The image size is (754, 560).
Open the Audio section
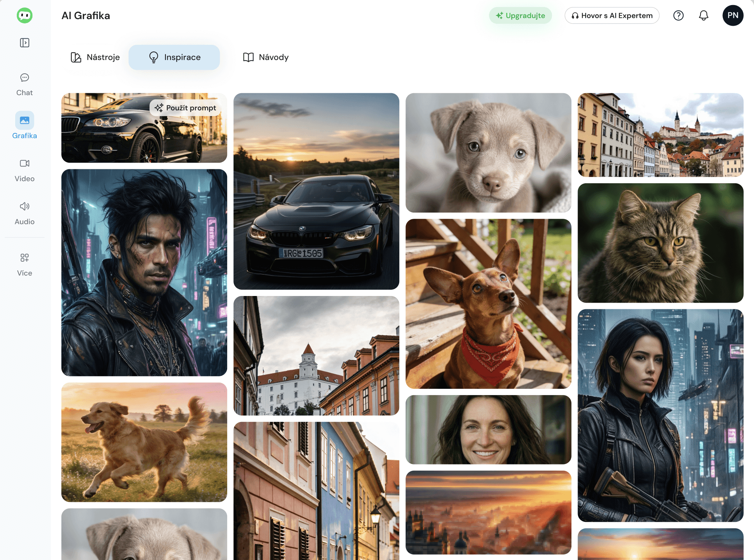point(25,213)
